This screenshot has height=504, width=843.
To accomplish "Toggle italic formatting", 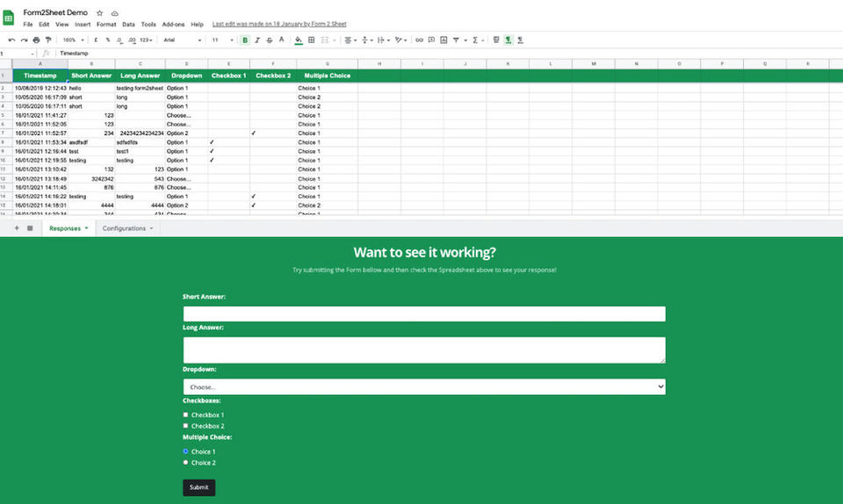I will pyautogui.click(x=257, y=40).
